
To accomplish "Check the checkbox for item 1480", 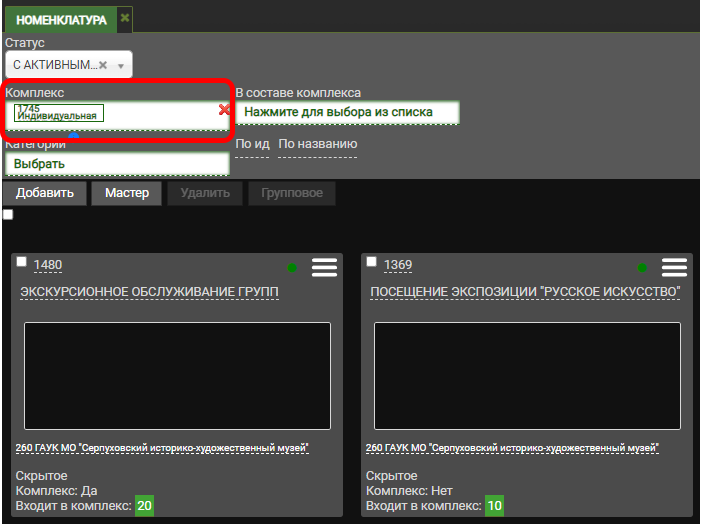I will [x=22, y=262].
